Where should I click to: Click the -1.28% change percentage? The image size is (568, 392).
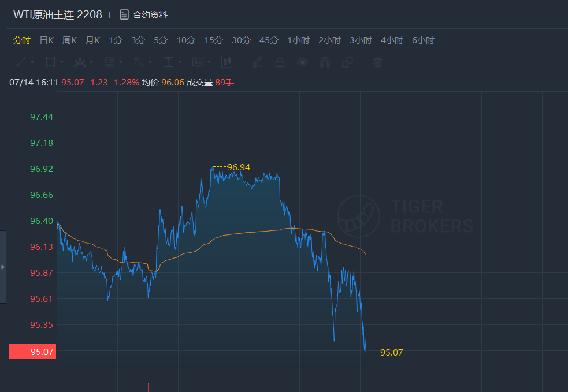(x=125, y=83)
